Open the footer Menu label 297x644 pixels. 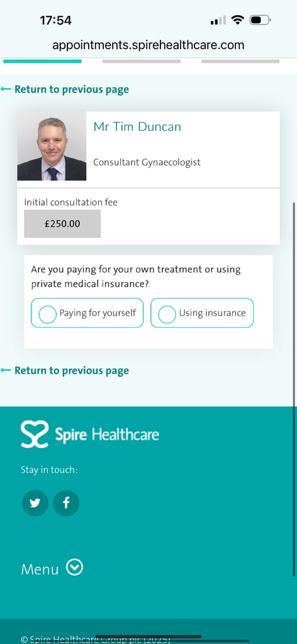click(x=40, y=569)
